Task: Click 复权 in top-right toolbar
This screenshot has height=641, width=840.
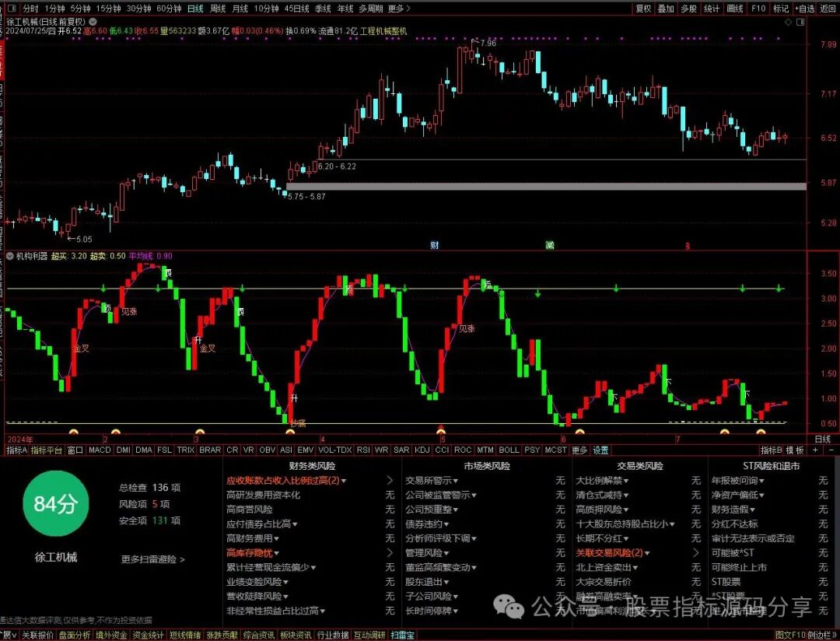Action: coord(643,9)
